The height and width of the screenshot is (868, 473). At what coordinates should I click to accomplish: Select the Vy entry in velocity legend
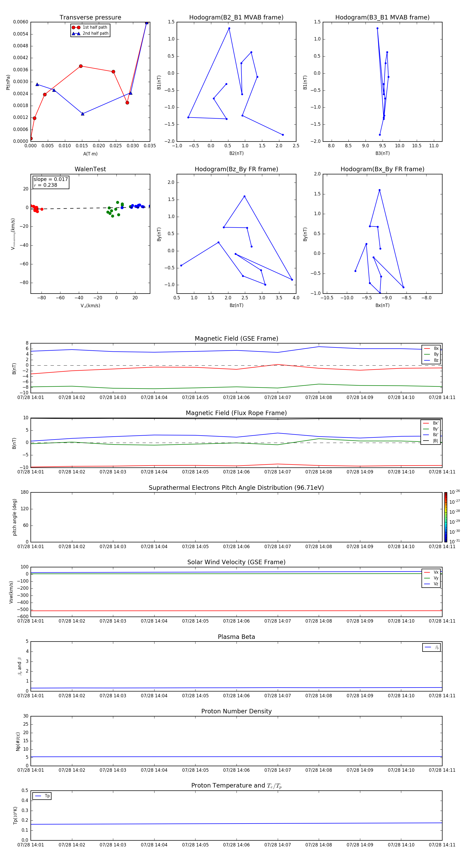[x=431, y=578]
